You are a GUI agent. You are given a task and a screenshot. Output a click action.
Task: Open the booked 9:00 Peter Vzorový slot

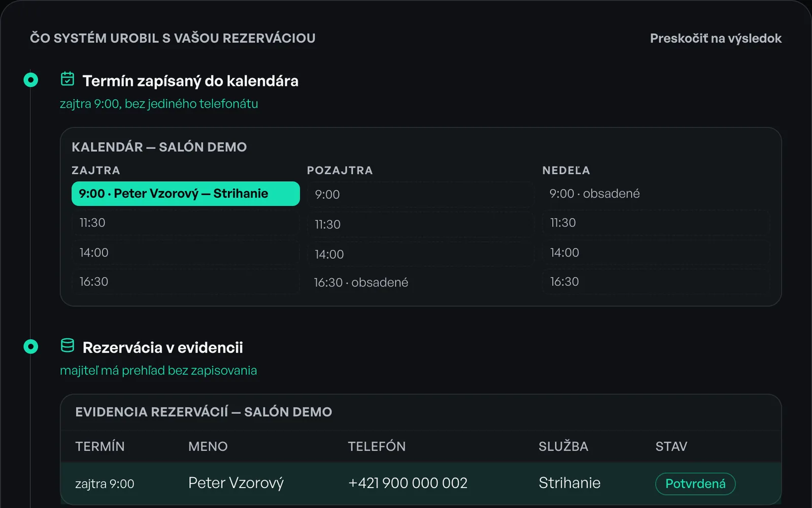point(186,194)
